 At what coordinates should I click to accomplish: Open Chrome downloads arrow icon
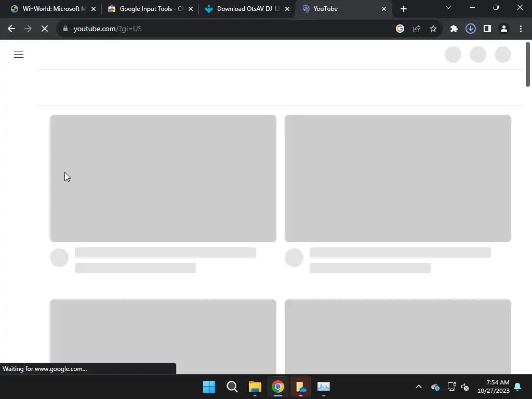coord(471,29)
